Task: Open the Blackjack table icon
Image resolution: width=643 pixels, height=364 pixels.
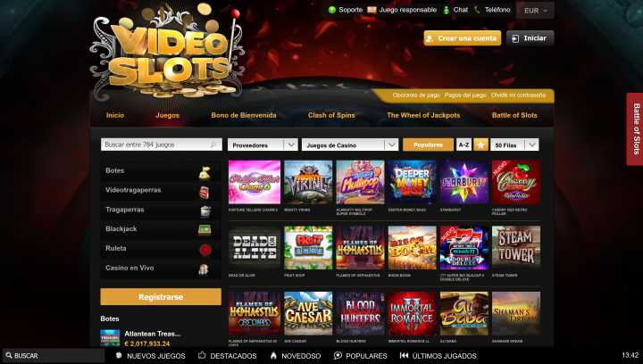Action: click(x=205, y=230)
